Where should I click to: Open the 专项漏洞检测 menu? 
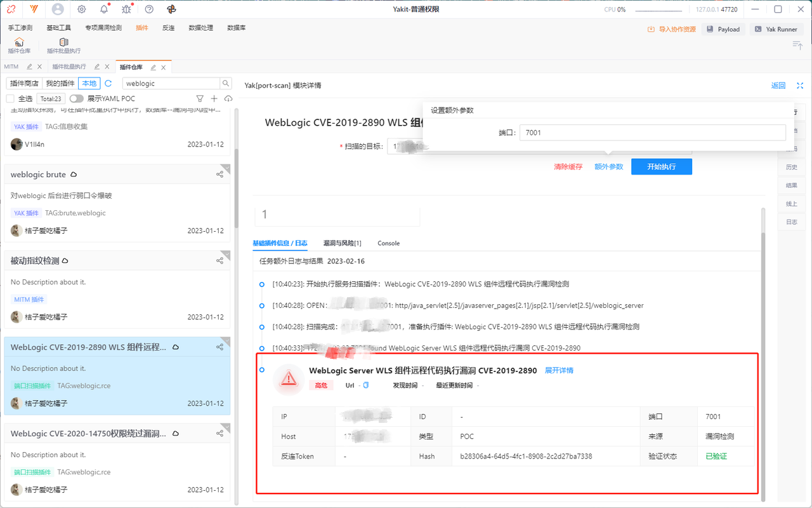(103, 28)
